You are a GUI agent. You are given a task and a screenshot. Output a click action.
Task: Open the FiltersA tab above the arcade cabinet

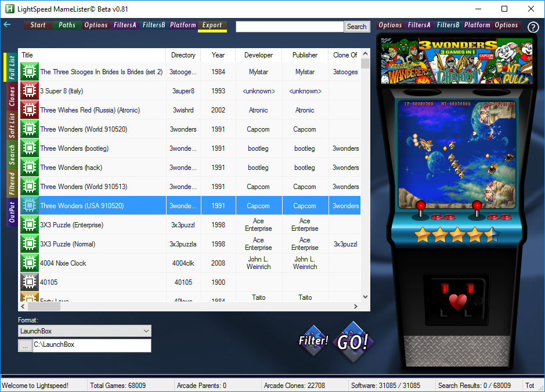coord(419,25)
